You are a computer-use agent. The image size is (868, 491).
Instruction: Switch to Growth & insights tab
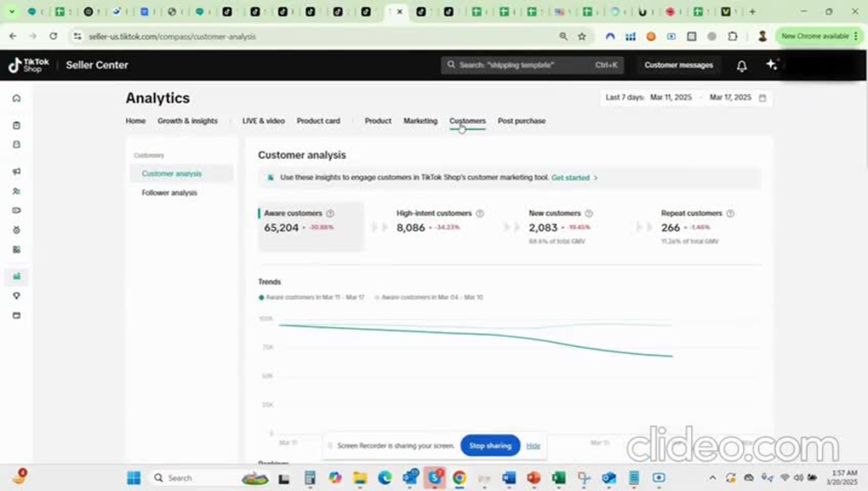coord(187,121)
